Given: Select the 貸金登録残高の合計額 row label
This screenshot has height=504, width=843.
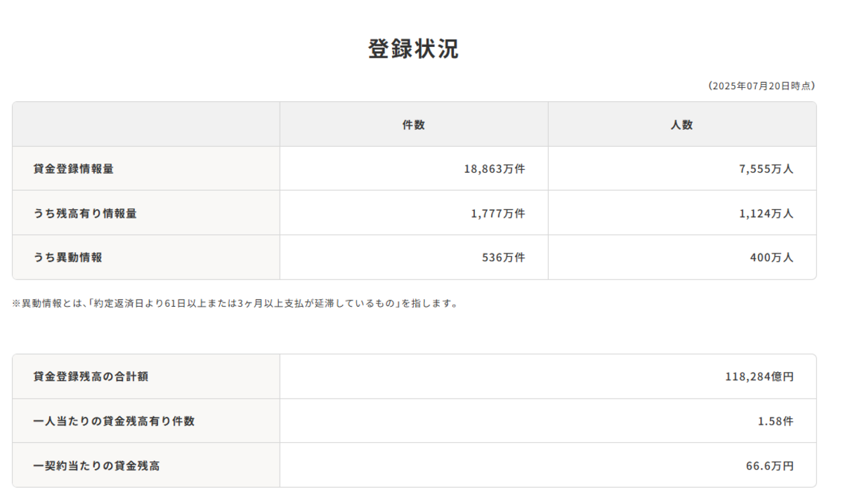Looking at the screenshot, I should click(x=91, y=377).
